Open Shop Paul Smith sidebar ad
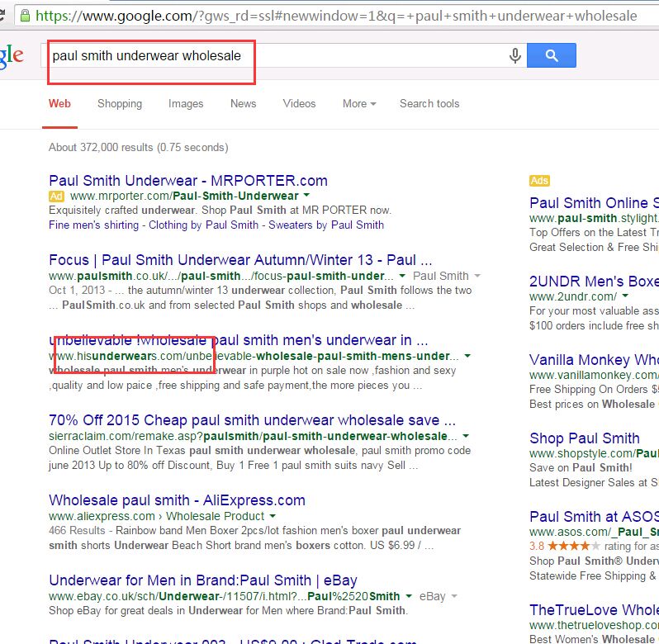This screenshot has width=659, height=644. [584, 438]
